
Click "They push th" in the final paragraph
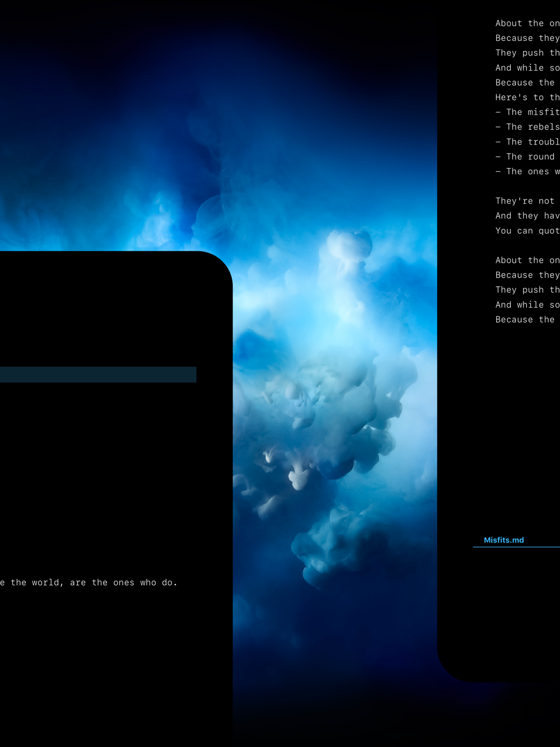(x=527, y=290)
